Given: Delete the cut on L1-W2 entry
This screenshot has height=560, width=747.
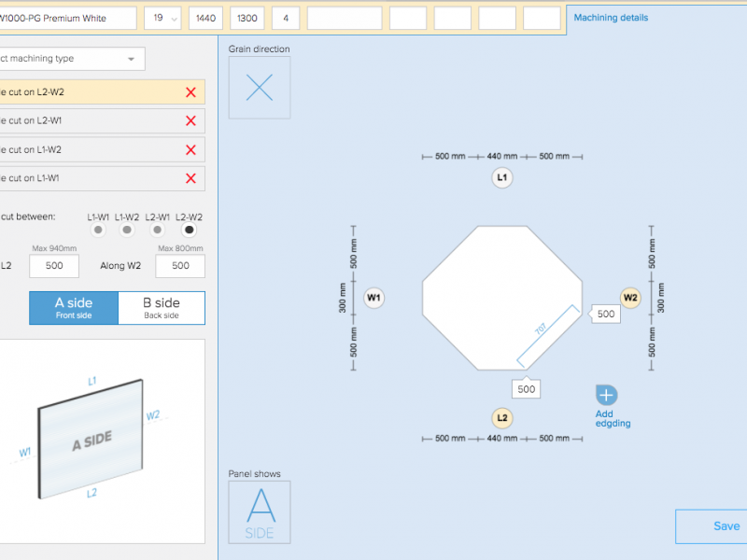Looking at the screenshot, I should point(190,149).
